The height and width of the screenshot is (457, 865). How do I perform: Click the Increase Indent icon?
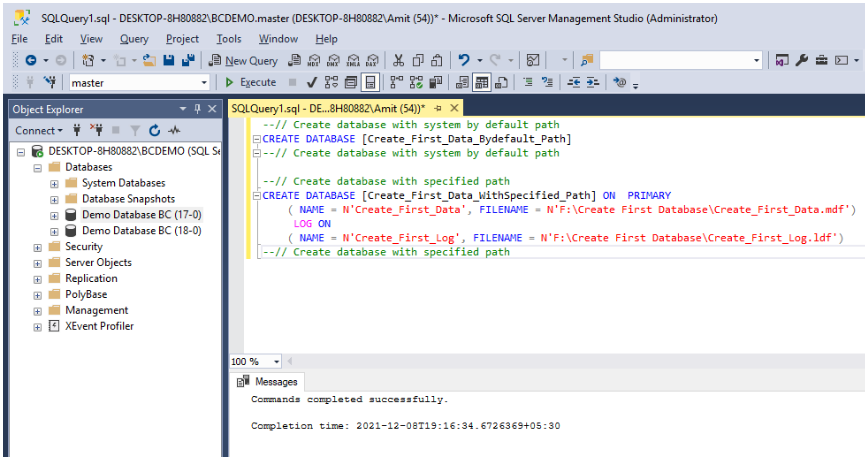tap(592, 82)
